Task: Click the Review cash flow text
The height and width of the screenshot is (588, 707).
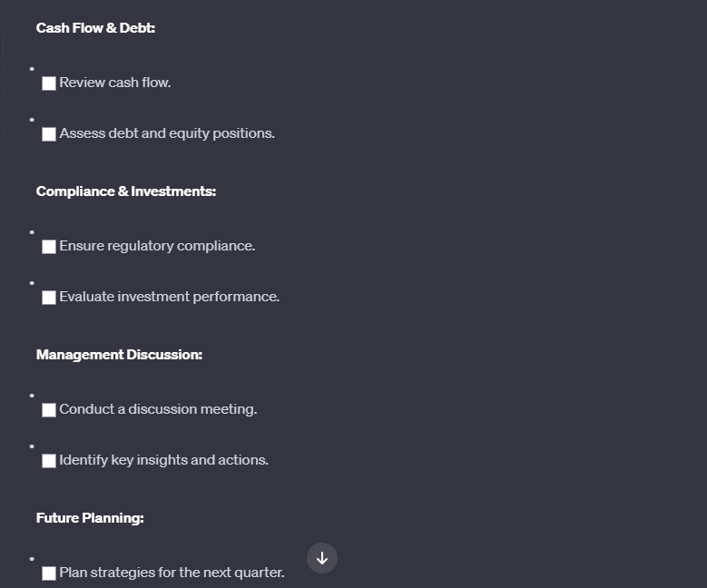Action: [115, 83]
